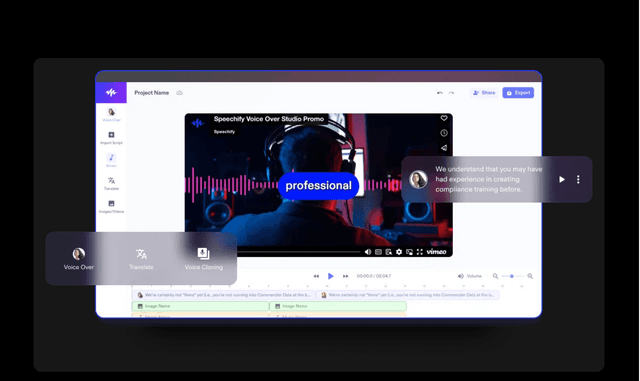640x381 pixels.
Task: Click the redo arrow in the top bar
Action: (x=451, y=93)
